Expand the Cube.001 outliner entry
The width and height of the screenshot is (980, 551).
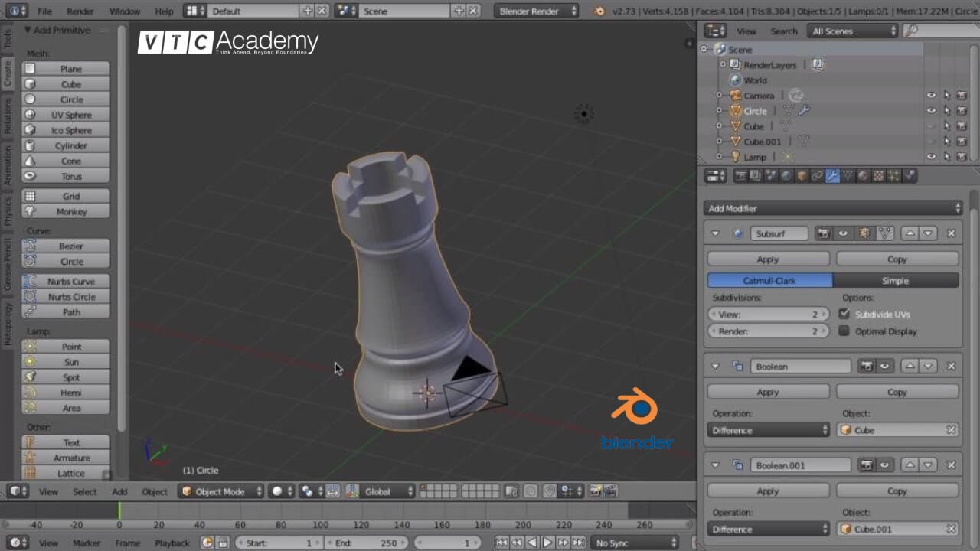pyautogui.click(x=720, y=141)
